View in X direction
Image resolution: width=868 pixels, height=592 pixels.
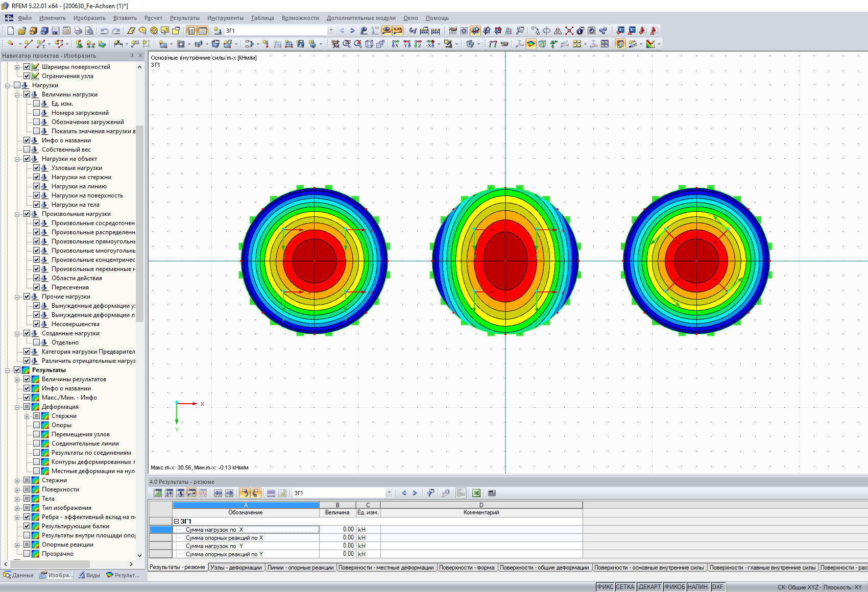tap(396, 44)
